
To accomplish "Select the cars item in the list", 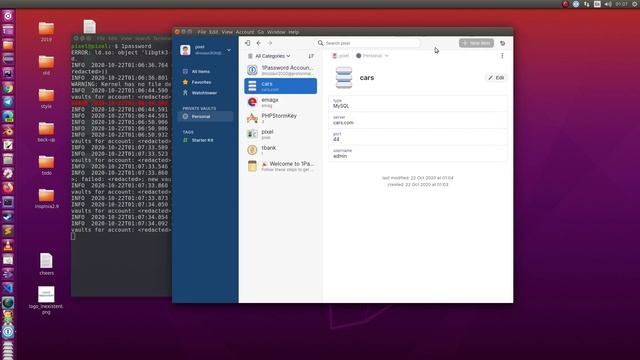I will (281, 86).
